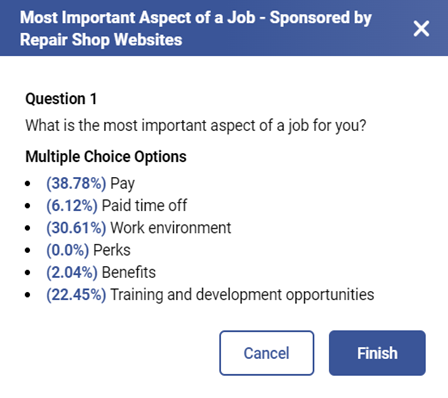The height and width of the screenshot is (398, 448).
Task: Click the 22.45% percentage value
Action: tap(76, 295)
